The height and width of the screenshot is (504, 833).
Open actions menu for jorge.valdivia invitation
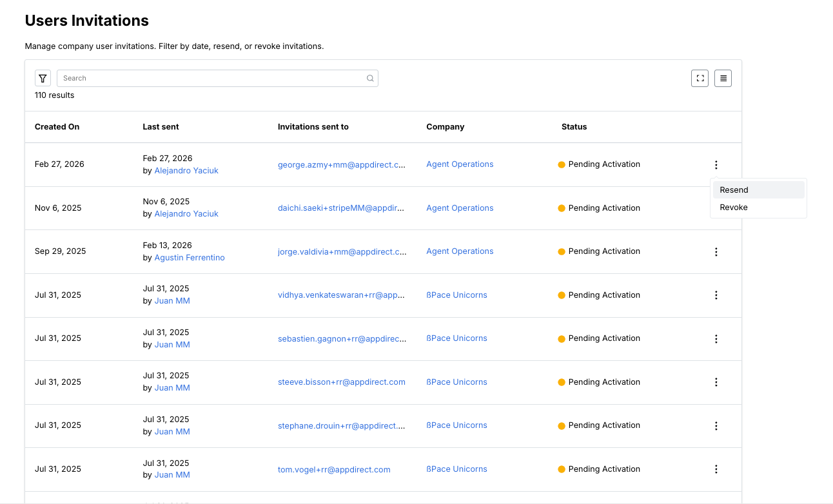pos(716,252)
